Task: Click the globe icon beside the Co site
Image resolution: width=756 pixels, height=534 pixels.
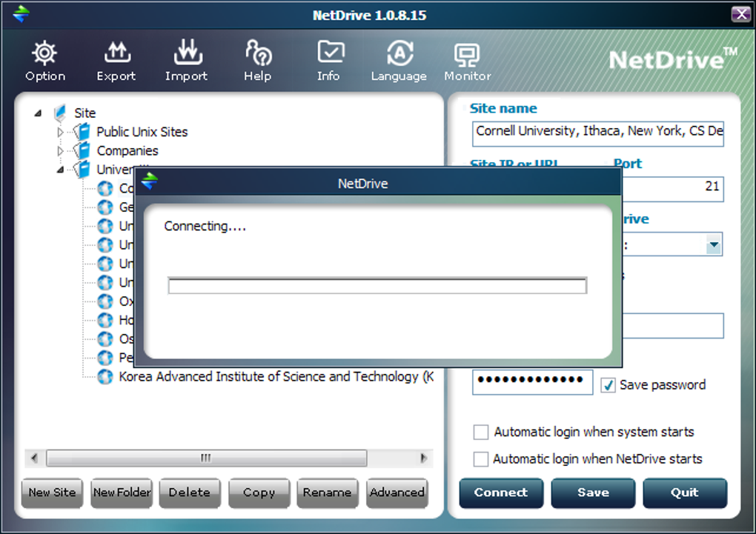Action: (x=105, y=188)
